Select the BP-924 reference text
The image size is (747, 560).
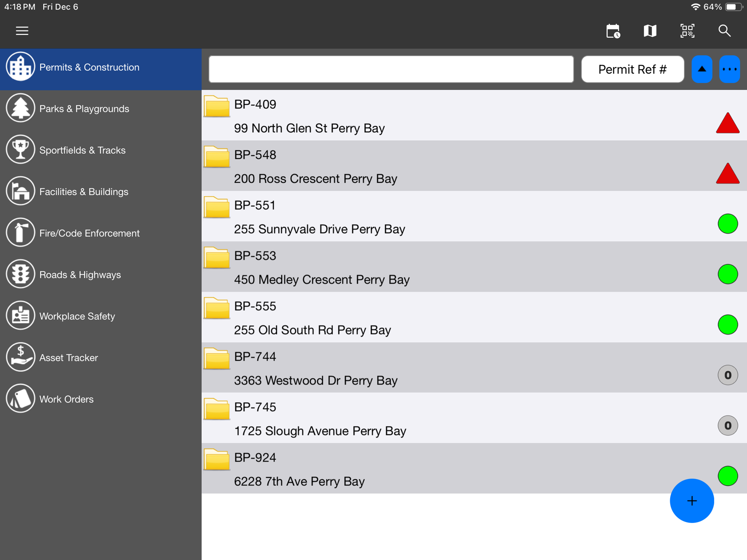click(x=255, y=457)
